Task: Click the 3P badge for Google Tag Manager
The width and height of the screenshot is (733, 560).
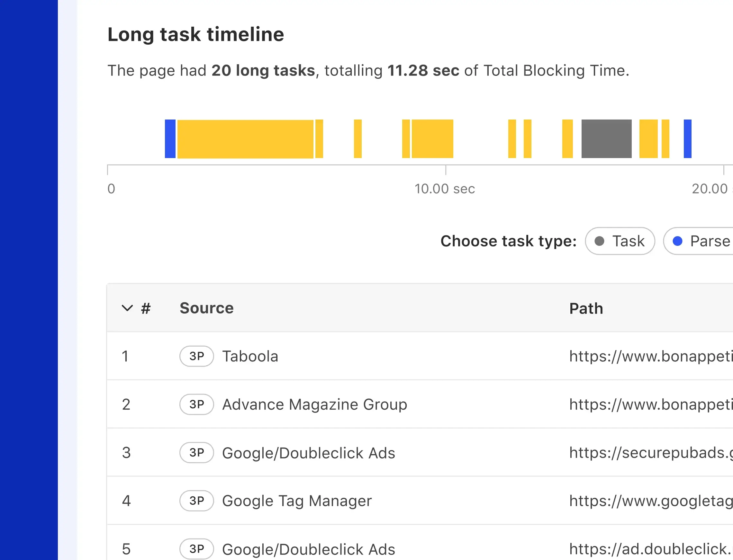Action: click(196, 501)
